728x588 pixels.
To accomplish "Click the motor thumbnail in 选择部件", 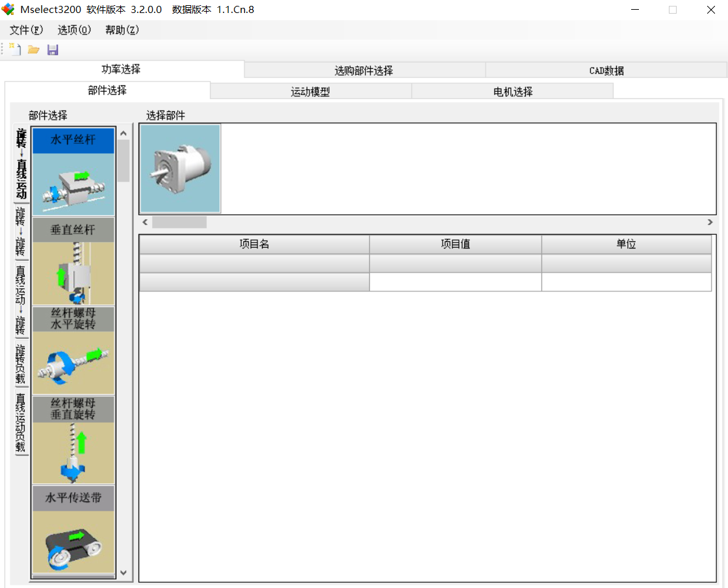I will point(180,168).
